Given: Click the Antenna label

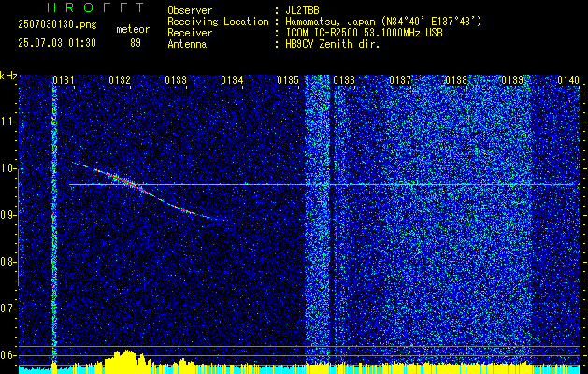Looking at the screenshot, I should pos(187,44).
